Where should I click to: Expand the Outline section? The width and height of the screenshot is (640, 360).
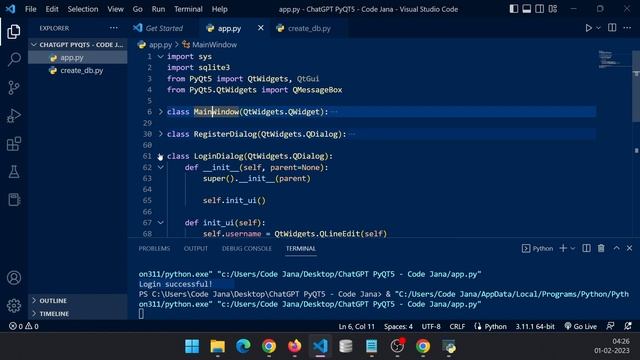click(x=78, y=300)
